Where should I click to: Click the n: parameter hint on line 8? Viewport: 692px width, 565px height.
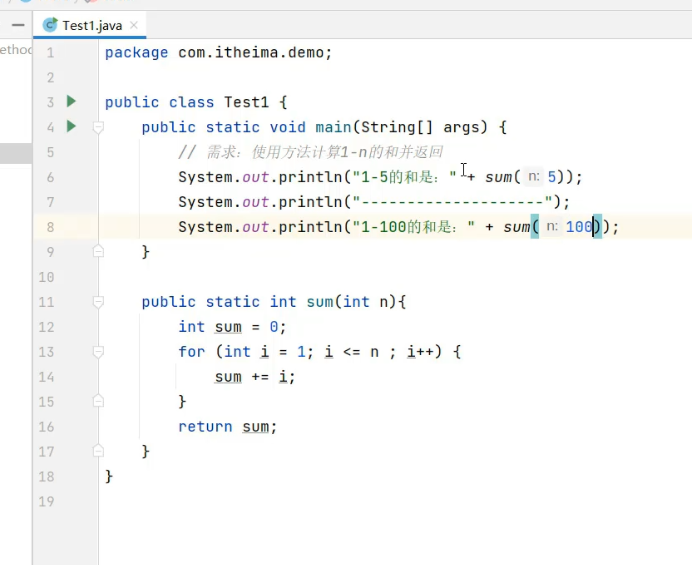[552, 227]
